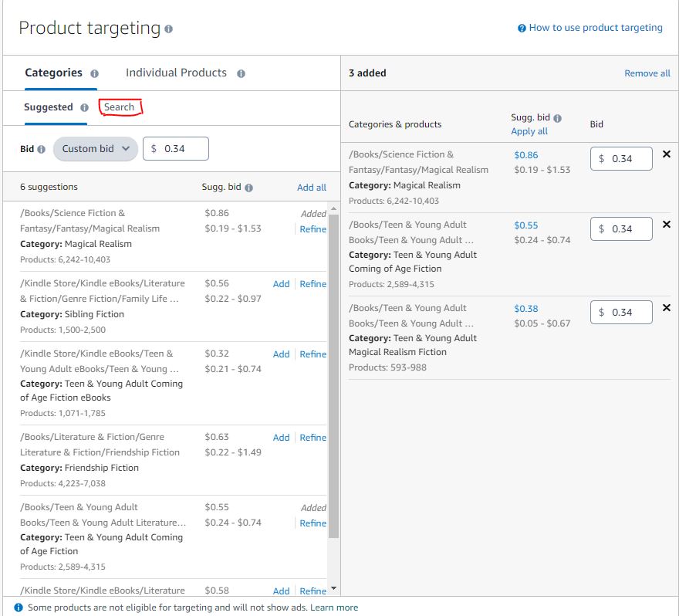This screenshot has width=679, height=616.
Task: Add the Sibling Fiction category
Action: pos(281,284)
